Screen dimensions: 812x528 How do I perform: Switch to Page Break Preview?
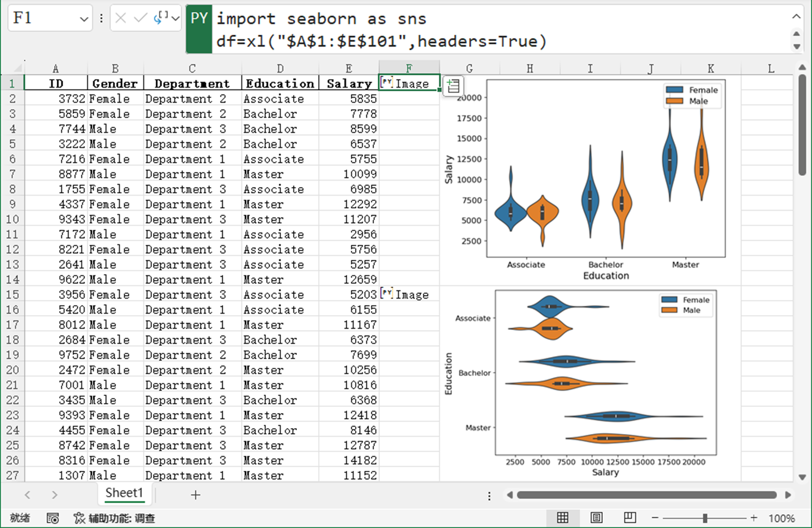[x=630, y=517]
